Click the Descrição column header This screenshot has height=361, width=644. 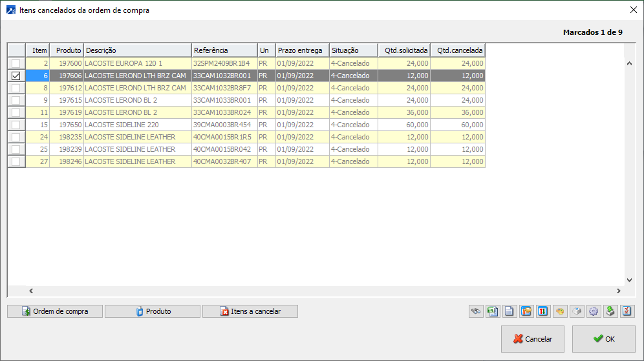137,50
